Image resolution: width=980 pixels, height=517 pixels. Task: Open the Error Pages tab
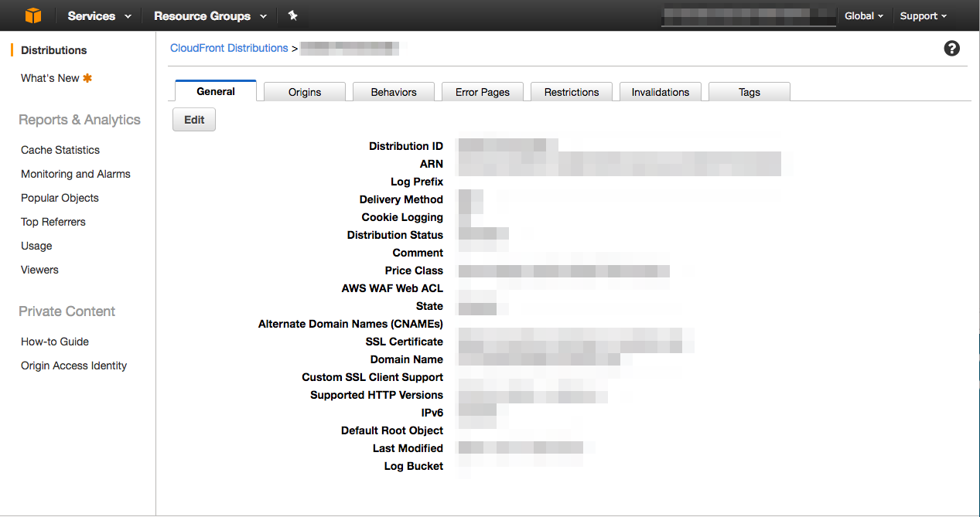tap(483, 92)
